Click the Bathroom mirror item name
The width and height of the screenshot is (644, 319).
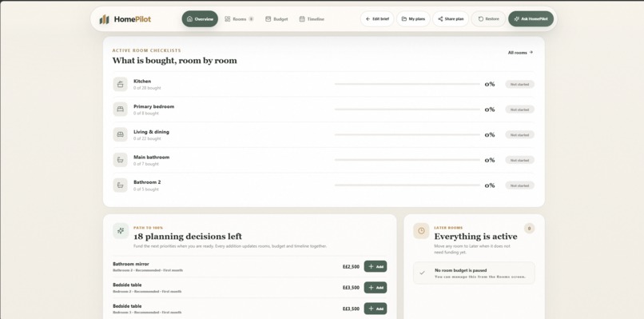click(x=131, y=264)
